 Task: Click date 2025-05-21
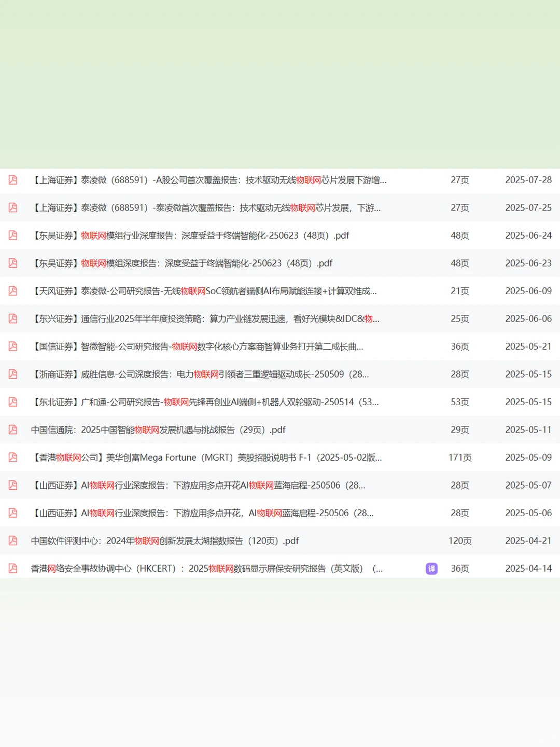tap(528, 347)
